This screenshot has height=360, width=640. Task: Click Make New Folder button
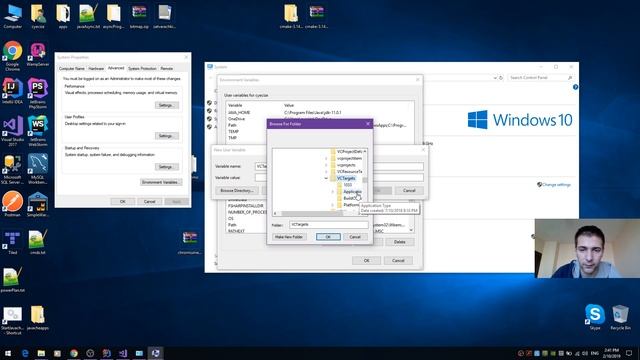pos(289,237)
